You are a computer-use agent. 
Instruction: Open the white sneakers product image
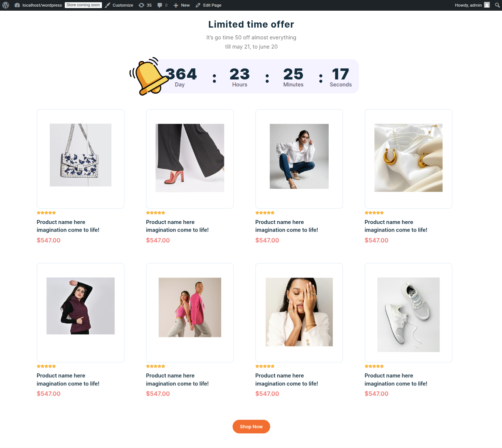(409, 315)
